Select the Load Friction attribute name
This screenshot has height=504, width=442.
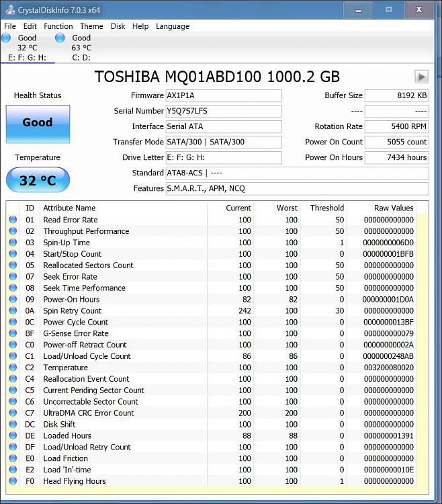coord(66,458)
